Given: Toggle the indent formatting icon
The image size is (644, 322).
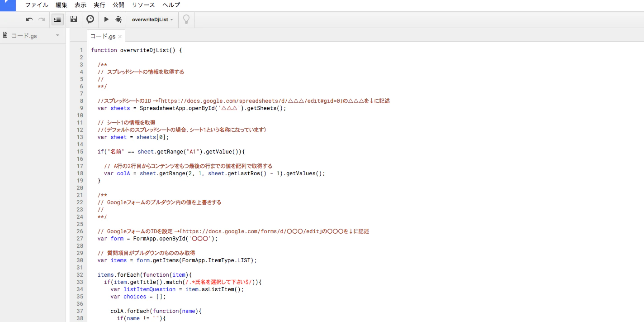Looking at the screenshot, I should pos(57,19).
